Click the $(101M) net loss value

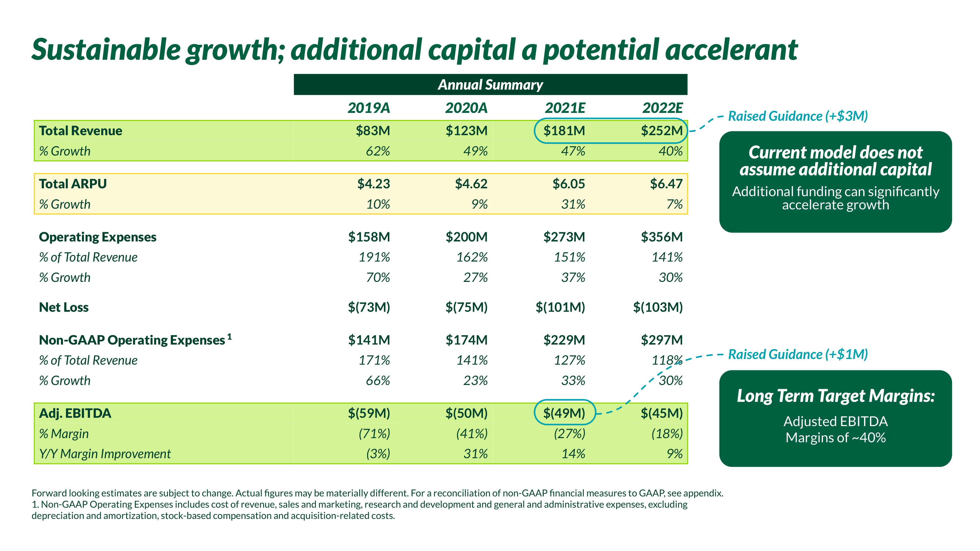560,307
